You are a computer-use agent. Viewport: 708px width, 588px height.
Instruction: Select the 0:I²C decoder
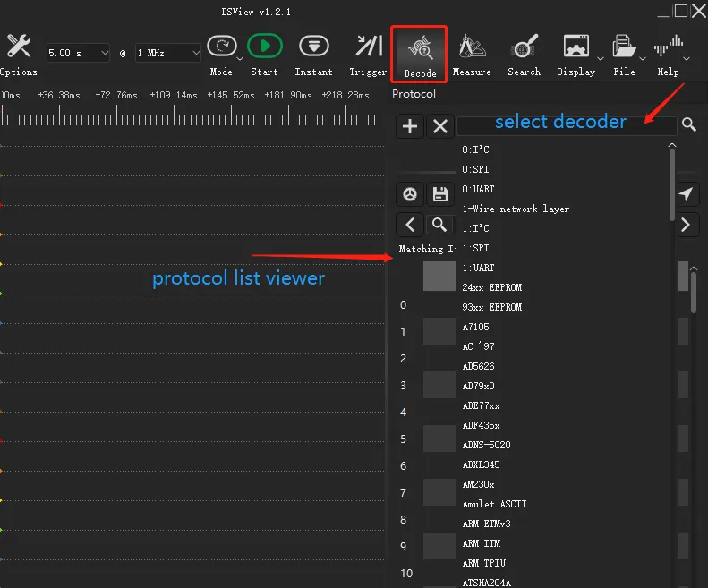475,149
